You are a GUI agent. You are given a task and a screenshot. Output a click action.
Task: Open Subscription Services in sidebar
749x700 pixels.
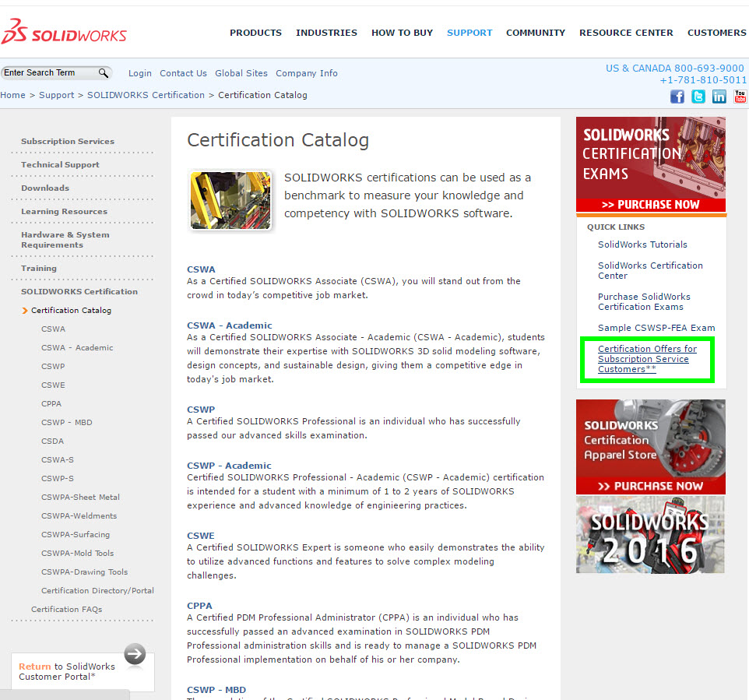point(68,142)
